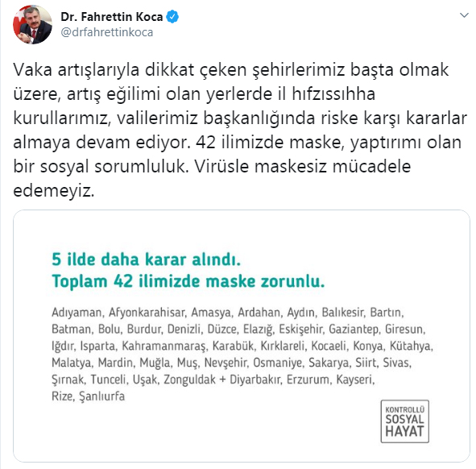The image size is (476, 469).
Task: Open the @drfahrettinkoca handle link
Action: [x=107, y=32]
